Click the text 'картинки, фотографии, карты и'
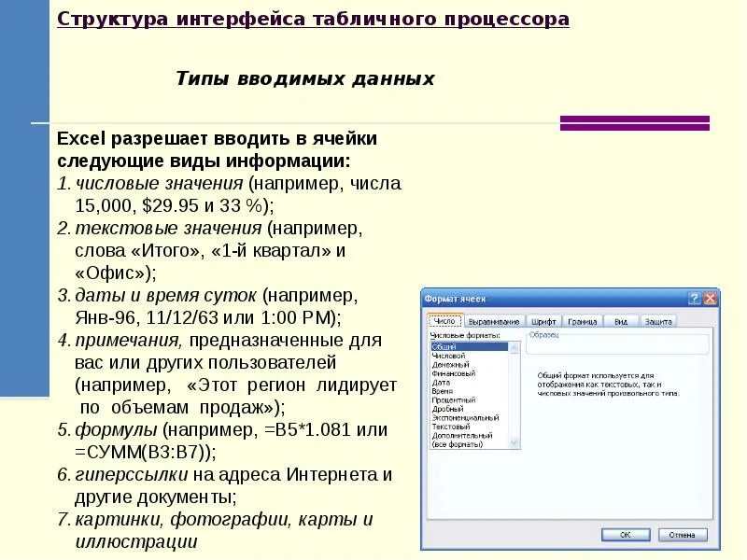This screenshot has height=560, width=747. (x=224, y=519)
